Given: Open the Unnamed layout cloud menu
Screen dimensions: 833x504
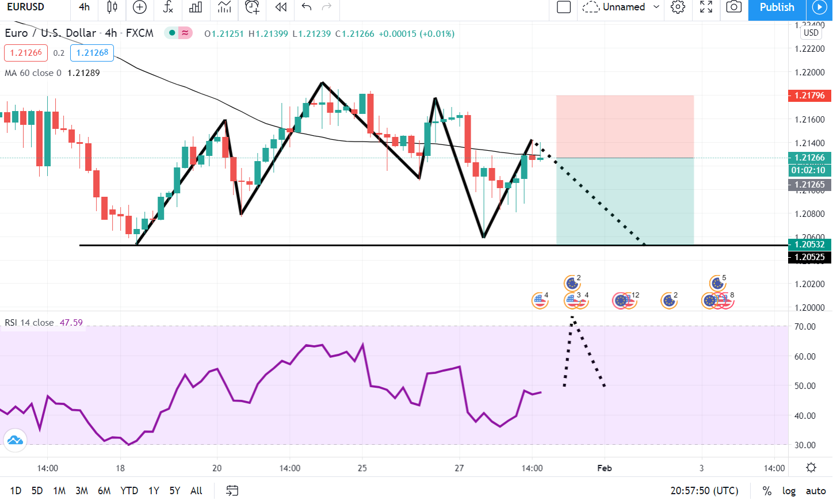Looking at the screenshot, I should coord(613,7).
